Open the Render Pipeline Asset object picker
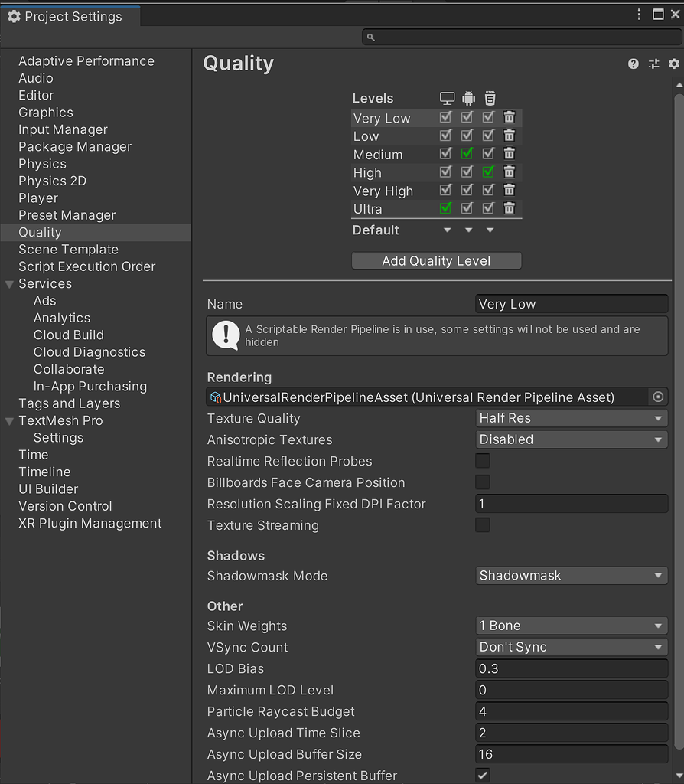The height and width of the screenshot is (784, 684). click(x=657, y=397)
